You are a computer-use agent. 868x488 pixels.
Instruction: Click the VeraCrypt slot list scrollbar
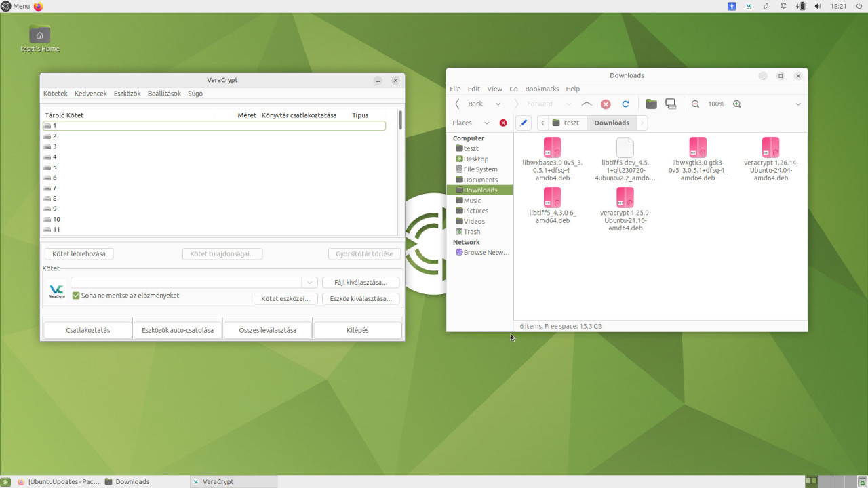point(400,120)
